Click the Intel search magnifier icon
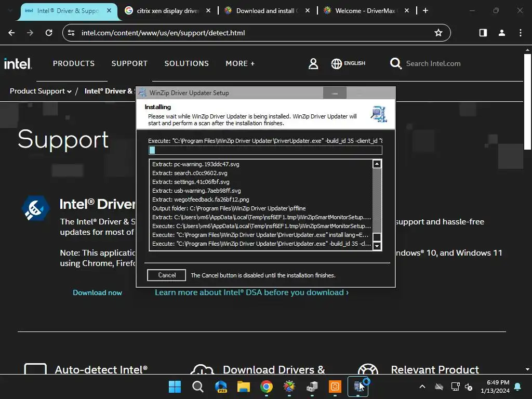The width and height of the screenshot is (532, 399). click(x=395, y=63)
